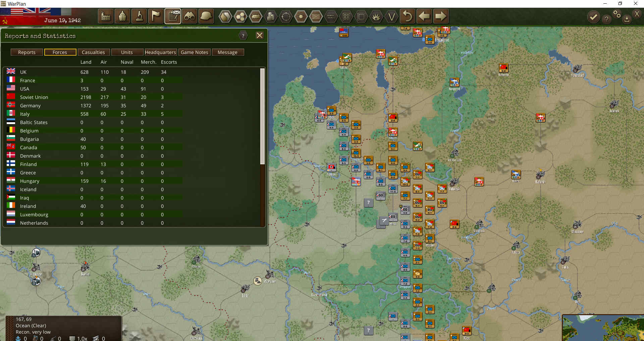Toggle the four-squares grid hexagon overlay
The height and width of the screenshot is (341, 644).
(346, 16)
